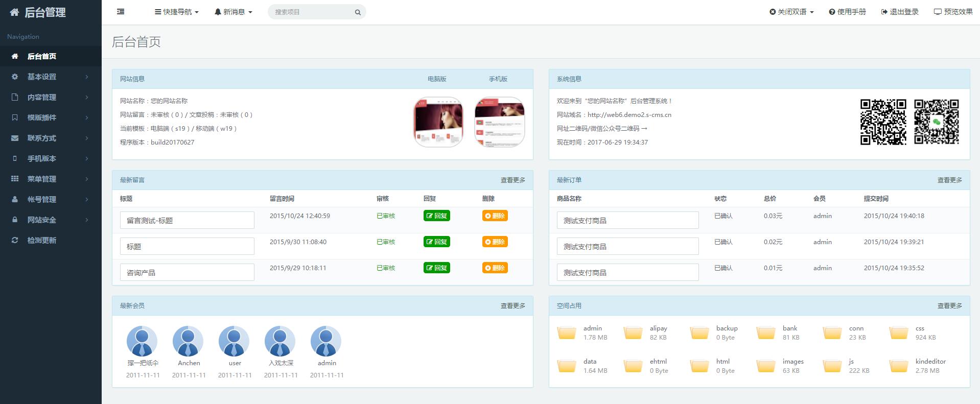
Task: Click the website URL QR code
Action: coord(883,122)
